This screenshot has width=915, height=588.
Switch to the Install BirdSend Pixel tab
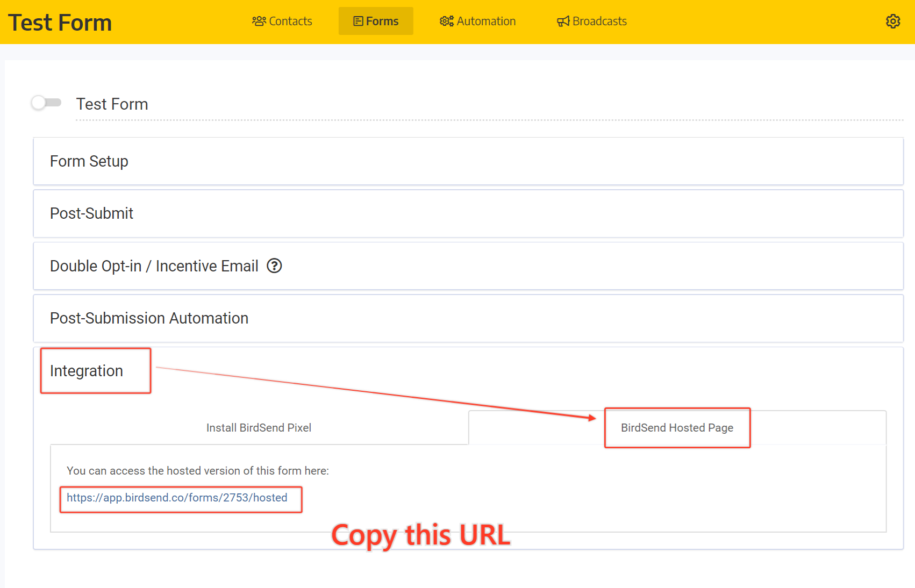pyautogui.click(x=259, y=428)
